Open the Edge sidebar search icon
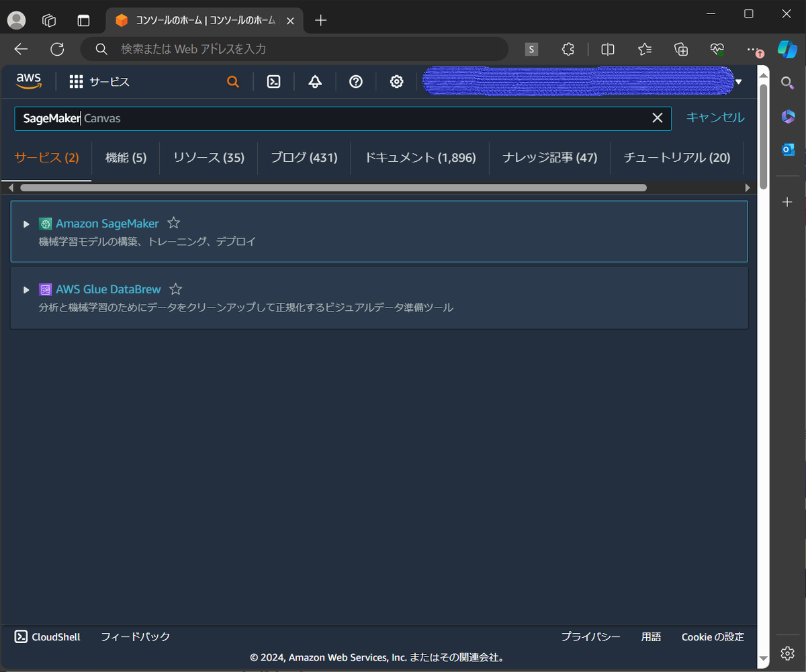806x672 pixels. 787,83
